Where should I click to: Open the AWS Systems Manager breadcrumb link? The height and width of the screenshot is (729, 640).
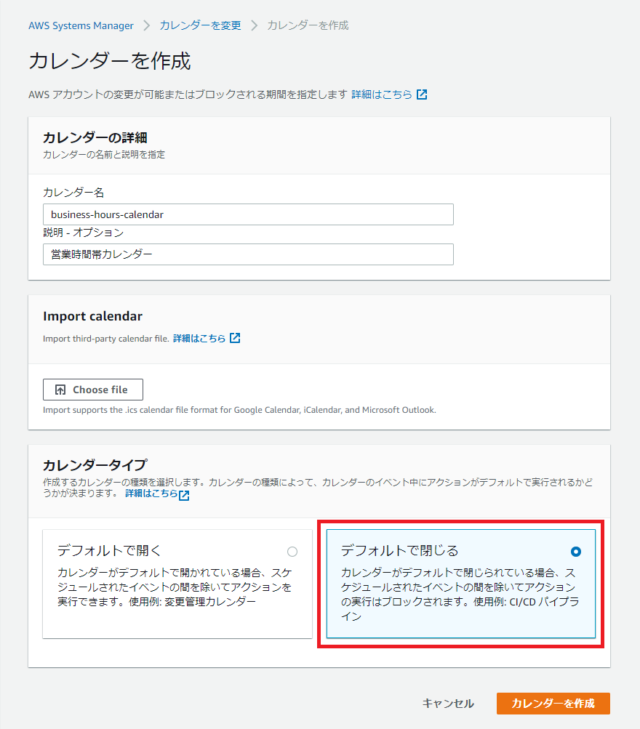point(81,26)
